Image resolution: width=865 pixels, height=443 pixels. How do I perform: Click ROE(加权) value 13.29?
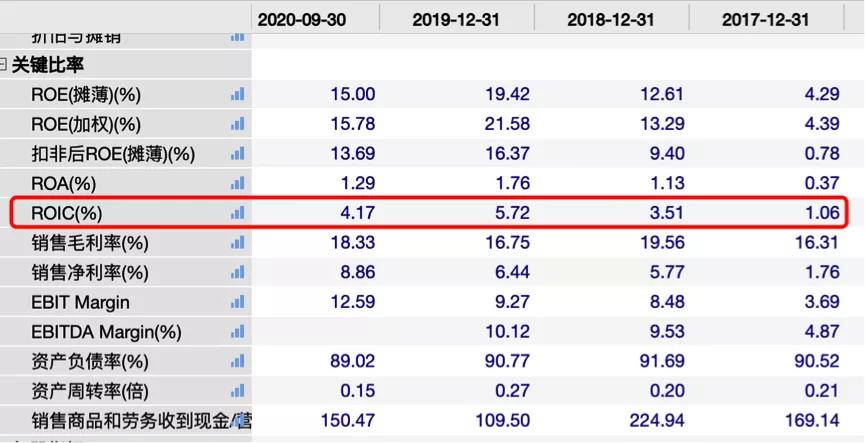click(x=662, y=124)
